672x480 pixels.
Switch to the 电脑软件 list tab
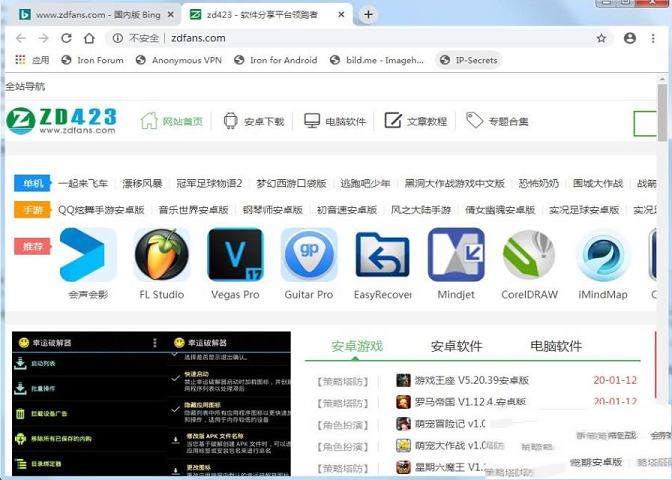tap(556, 346)
